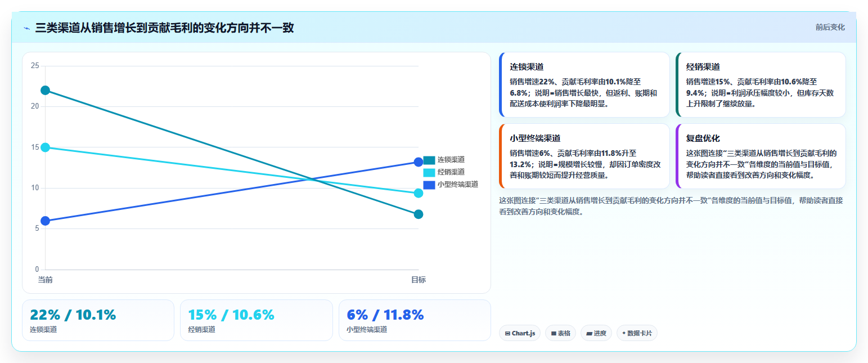Click the 表格 tag icon
Image resolution: width=868 pixels, height=363 pixels.
(x=554, y=334)
